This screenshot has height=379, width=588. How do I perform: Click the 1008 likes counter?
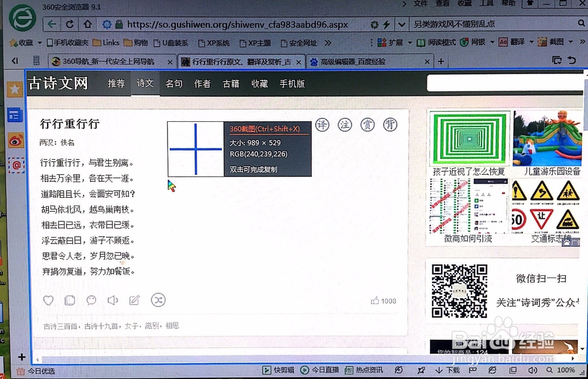[x=382, y=300]
